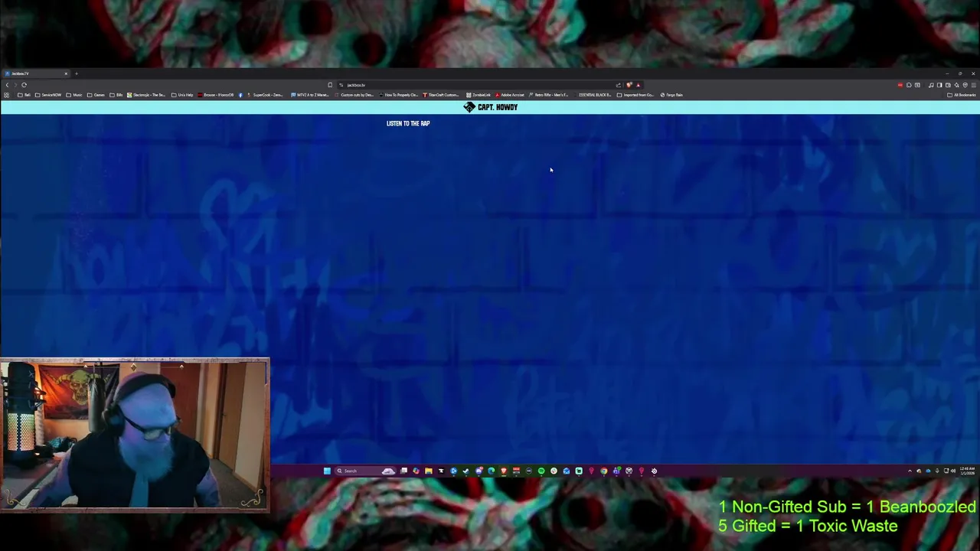Bookmark this page via bookmark icon

330,85
